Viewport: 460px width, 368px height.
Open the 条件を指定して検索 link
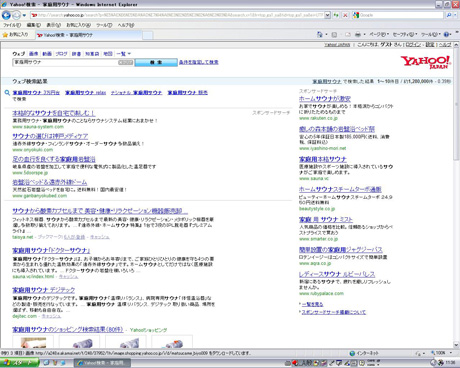(199, 62)
